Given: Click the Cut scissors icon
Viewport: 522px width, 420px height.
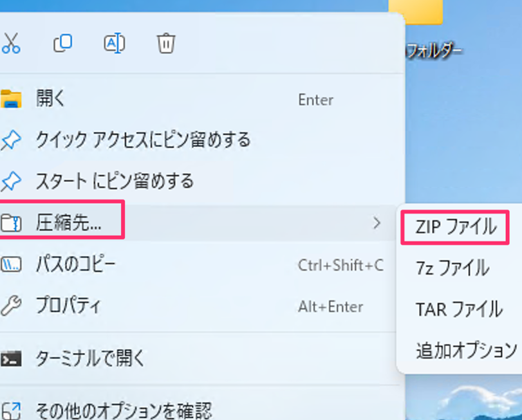Looking at the screenshot, I should tap(10, 43).
